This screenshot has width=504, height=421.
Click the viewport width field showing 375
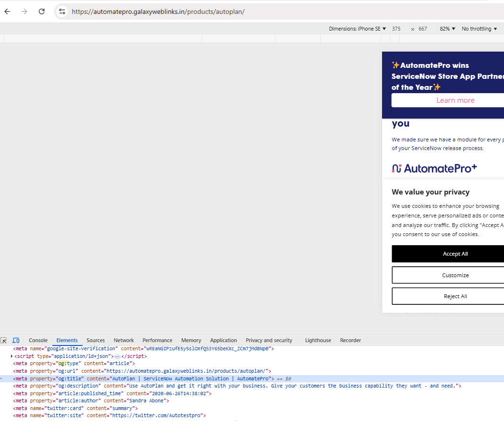click(396, 29)
